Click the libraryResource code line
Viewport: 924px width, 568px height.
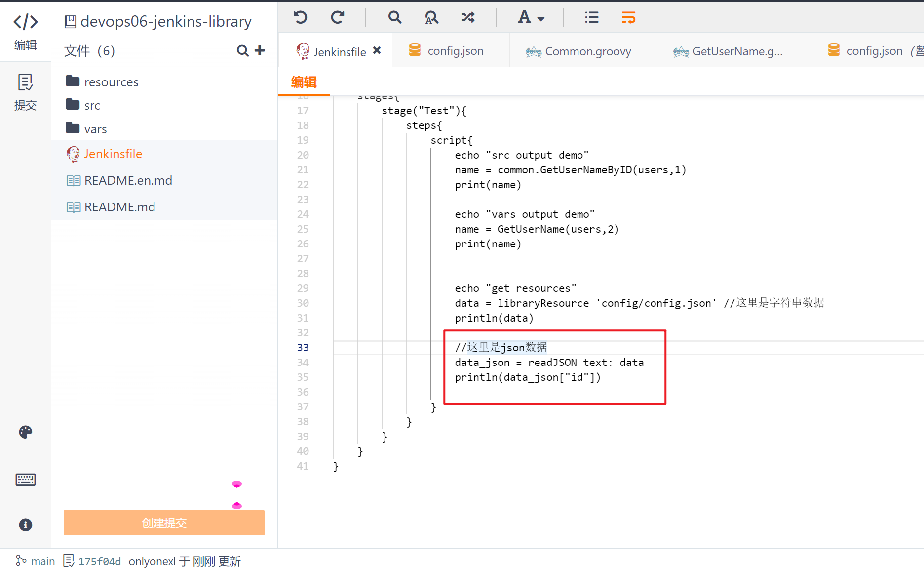[639, 303]
